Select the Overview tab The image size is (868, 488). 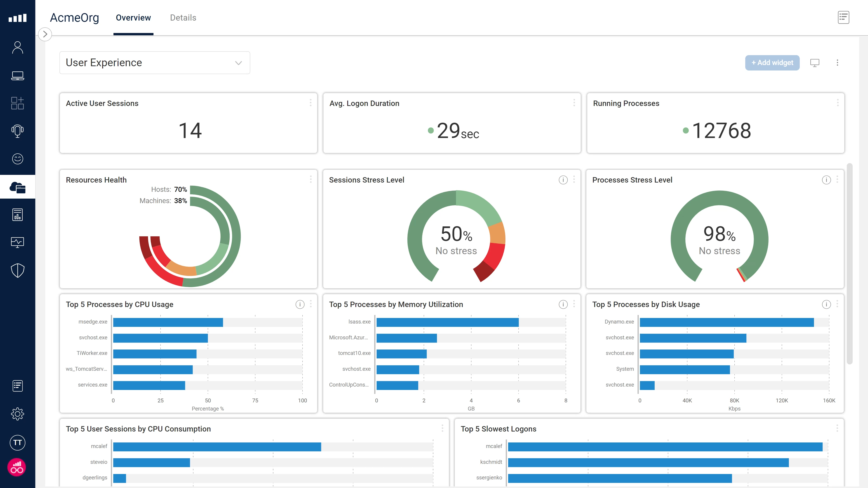[133, 18]
